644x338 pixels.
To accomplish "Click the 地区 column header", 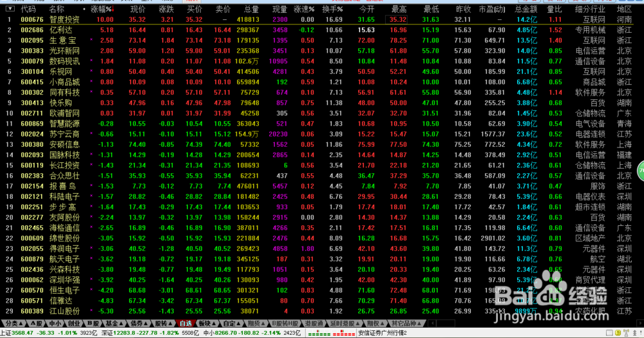I will click(624, 8).
